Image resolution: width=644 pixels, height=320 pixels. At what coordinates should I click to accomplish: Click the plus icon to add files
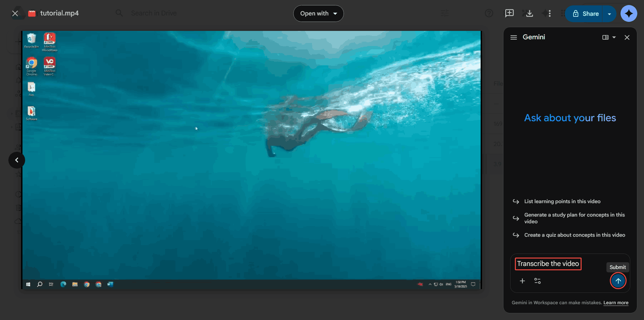point(522,281)
